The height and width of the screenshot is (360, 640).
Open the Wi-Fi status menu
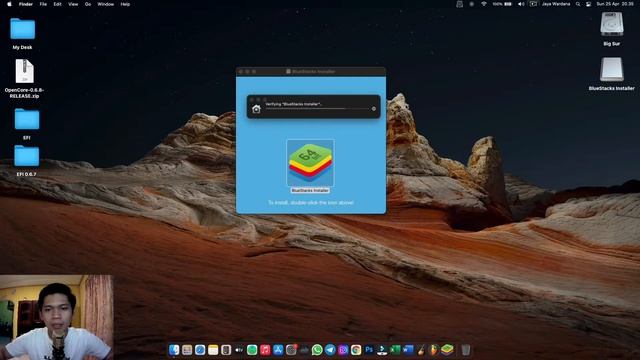tap(484, 4)
